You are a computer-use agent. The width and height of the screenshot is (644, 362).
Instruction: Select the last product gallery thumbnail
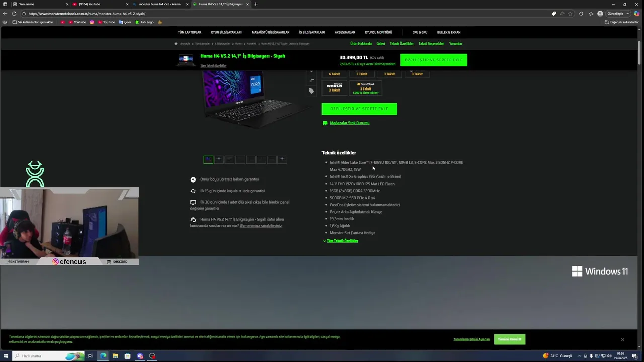click(282, 159)
